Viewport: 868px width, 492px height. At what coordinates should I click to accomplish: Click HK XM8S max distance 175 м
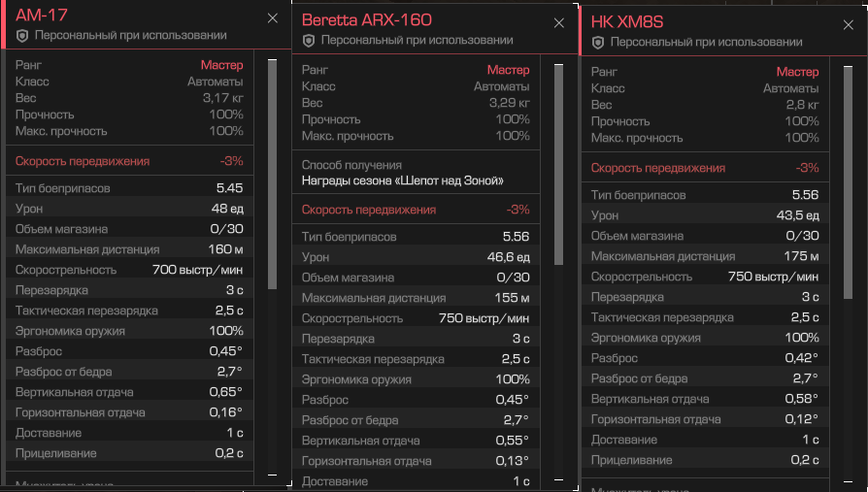click(x=801, y=256)
